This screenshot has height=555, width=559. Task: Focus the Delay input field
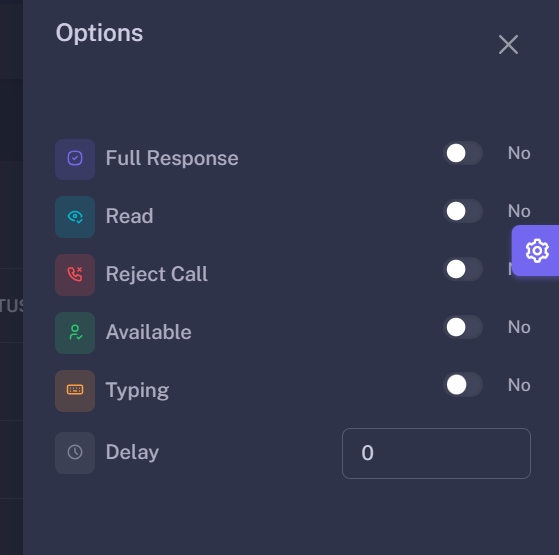click(x=436, y=453)
